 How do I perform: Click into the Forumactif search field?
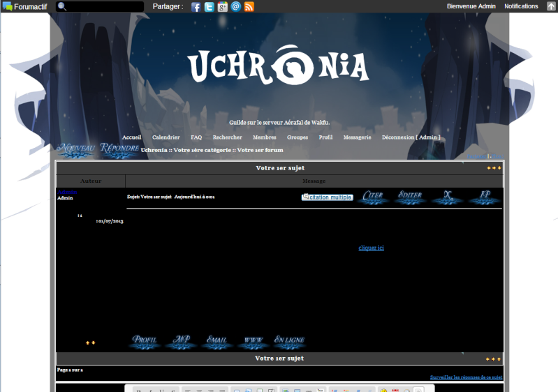click(x=100, y=6)
